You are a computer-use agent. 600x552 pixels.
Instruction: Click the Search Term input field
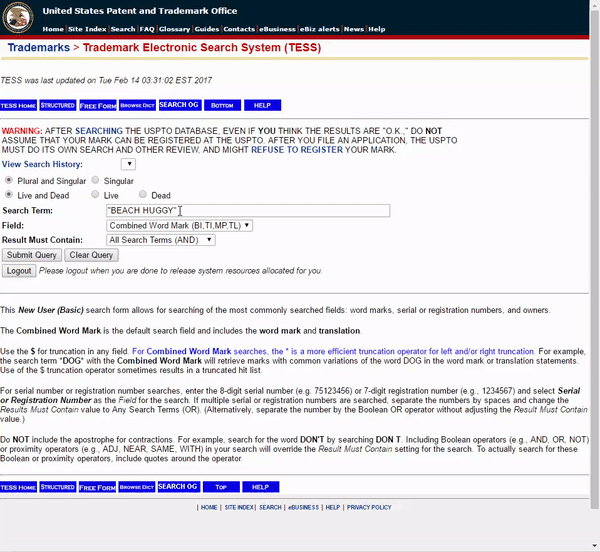[x=248, y=211]
